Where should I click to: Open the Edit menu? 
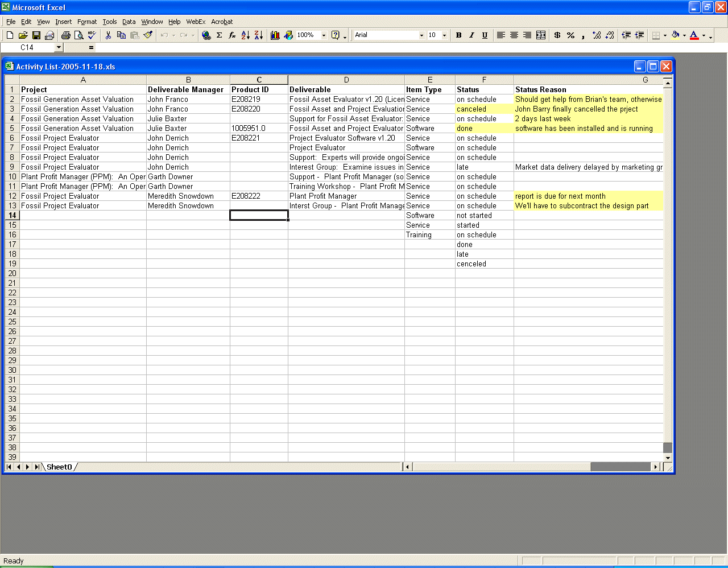click(x=26, y=22)
